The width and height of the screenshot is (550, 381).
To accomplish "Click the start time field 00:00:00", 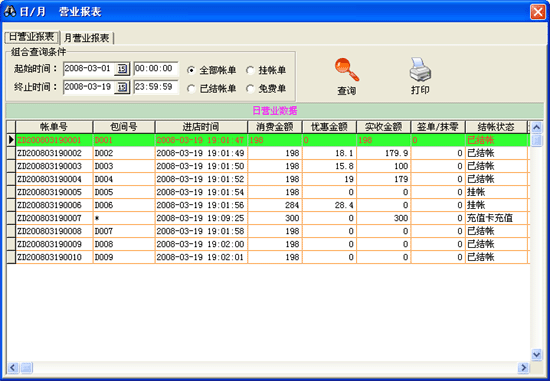I will [x=156, y=68].
